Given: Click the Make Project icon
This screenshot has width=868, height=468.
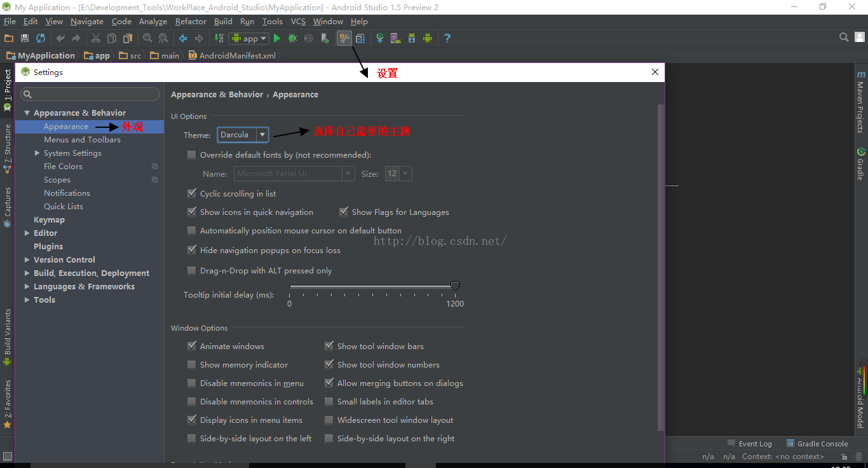Looking at the screenshot, I should [219, 38].
